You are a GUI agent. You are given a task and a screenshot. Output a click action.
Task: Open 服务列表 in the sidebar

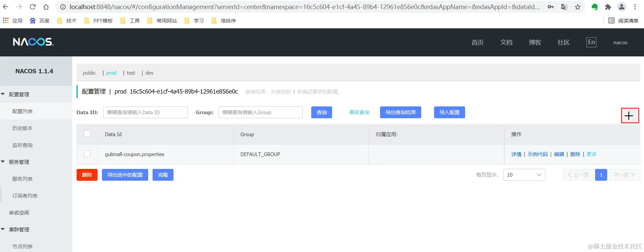coord(22,179)
